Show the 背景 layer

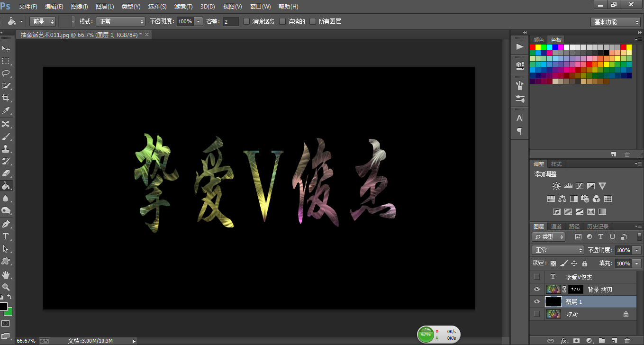coord(536,314)
